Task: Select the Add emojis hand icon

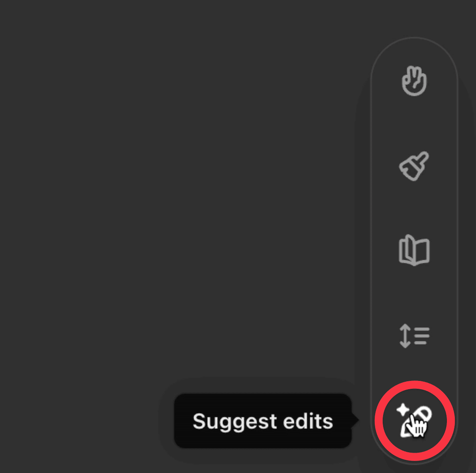Action: pyautogui.click(x=414, y=81)
